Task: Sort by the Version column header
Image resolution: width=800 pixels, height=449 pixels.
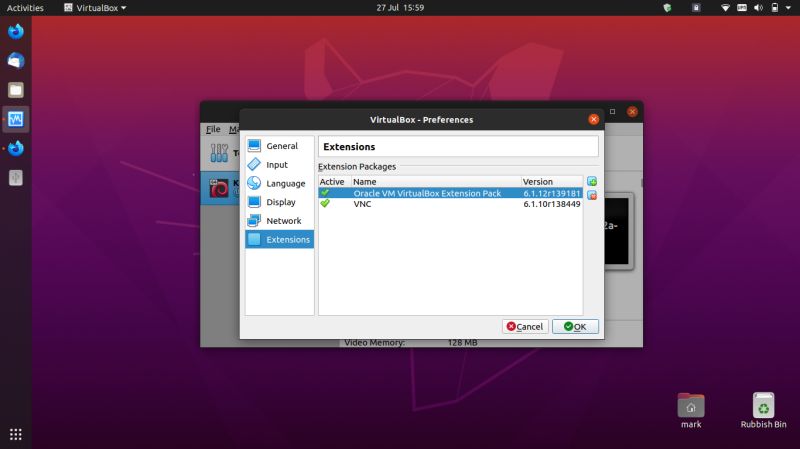Action: [x=552, y=182]
